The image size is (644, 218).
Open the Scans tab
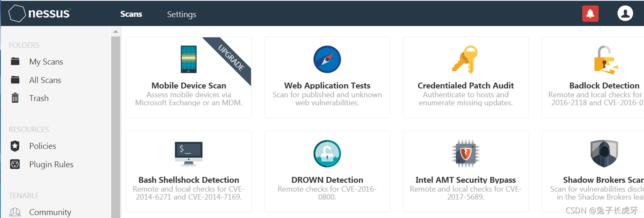click(x=131, y=14)
